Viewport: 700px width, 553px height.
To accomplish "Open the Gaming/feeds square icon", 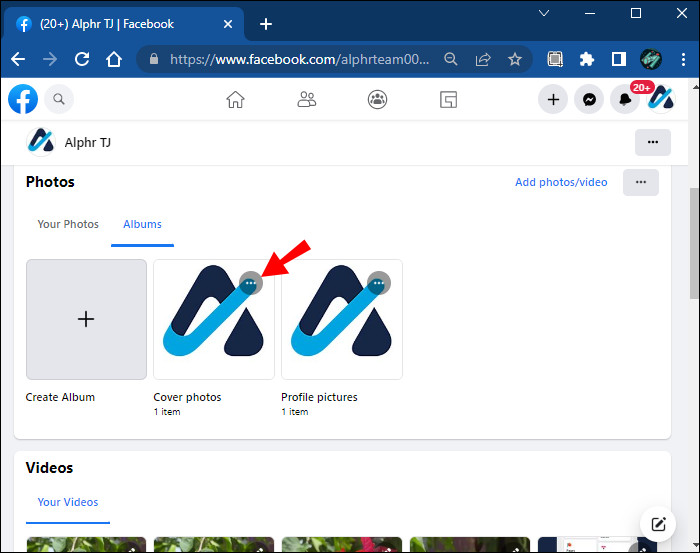I will [448, 100].
